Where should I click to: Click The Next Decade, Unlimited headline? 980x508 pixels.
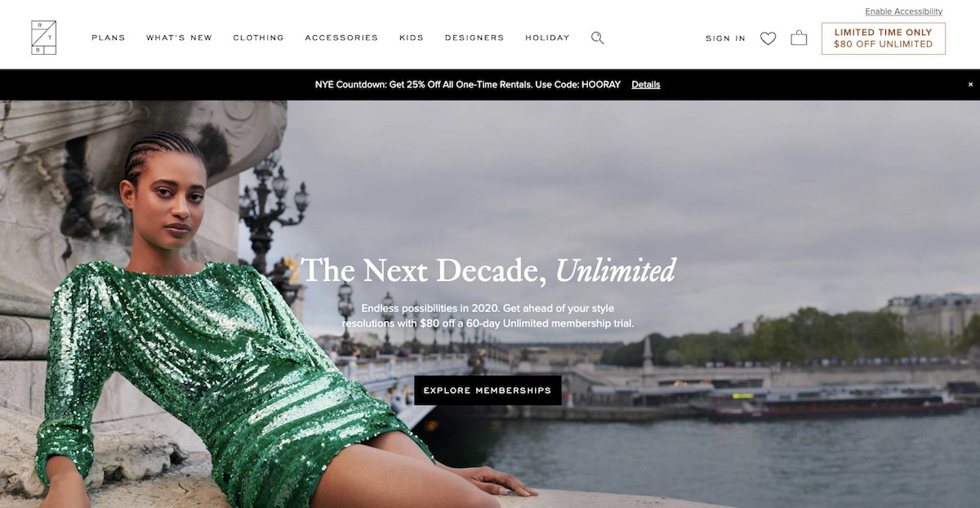(x=488, y=270)
